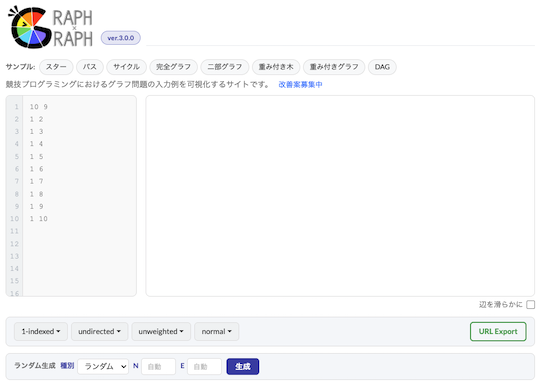Click the ランダム生成 label

tap(35, 366)
